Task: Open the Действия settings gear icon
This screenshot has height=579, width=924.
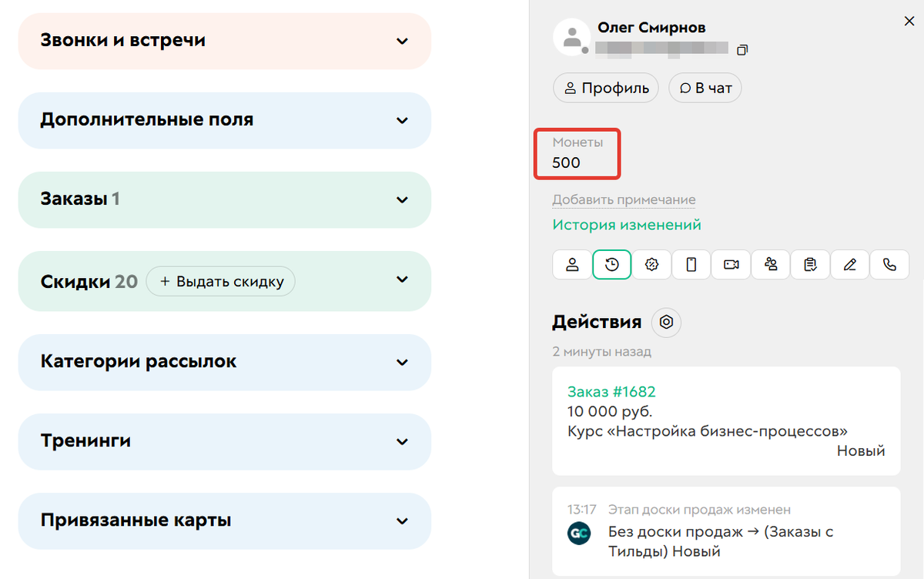Action: click(x=666, y=323)
